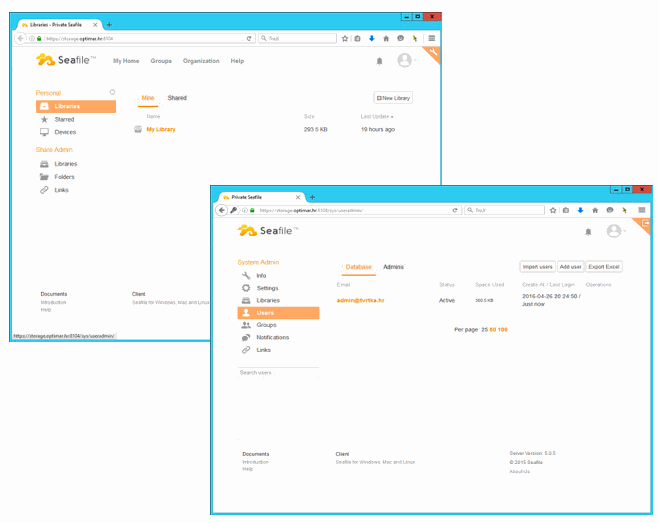The image size is (659, 523).
Task: Click Seafile logo in front window
Action: [268, 231]
